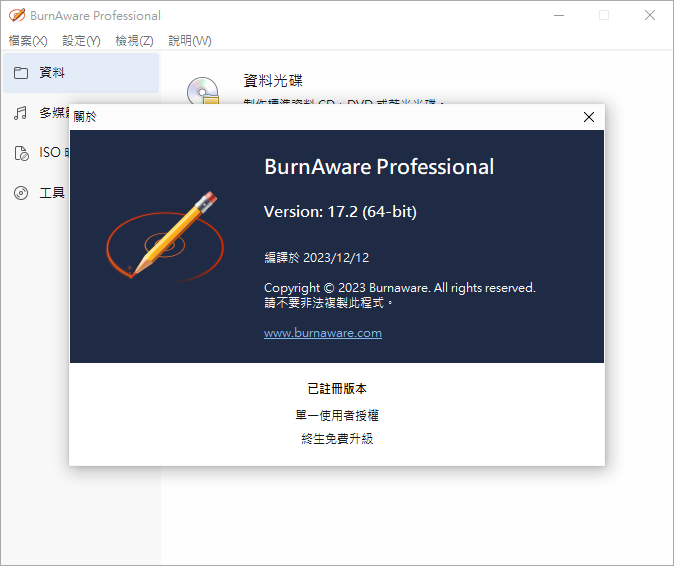Click the BurnAware pencil app icon in title bar

[17, 15]
